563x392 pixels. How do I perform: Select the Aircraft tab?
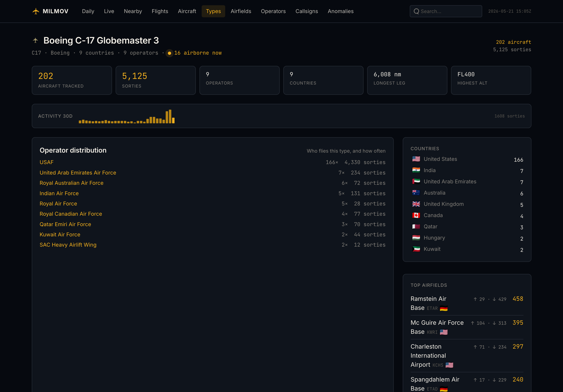(187, 11)
